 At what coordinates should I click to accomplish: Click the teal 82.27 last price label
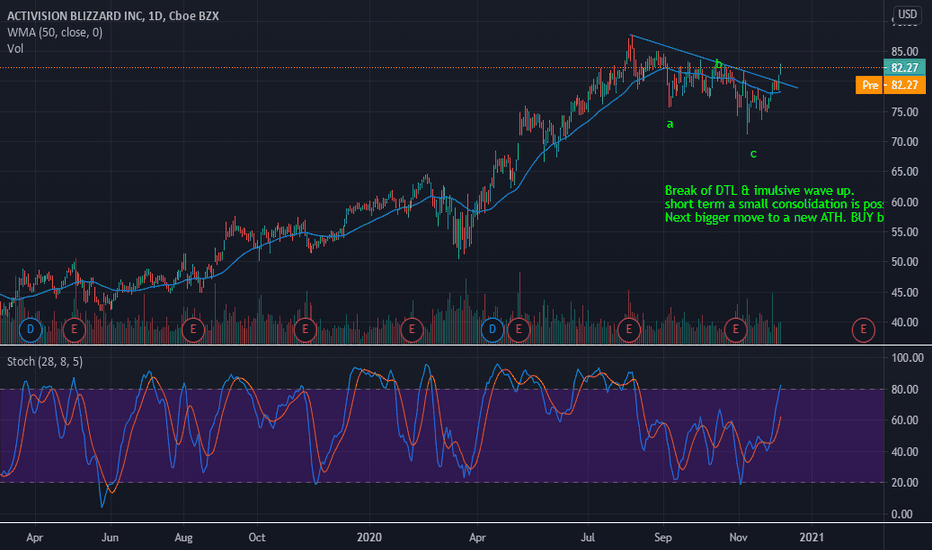coord(904,68)
